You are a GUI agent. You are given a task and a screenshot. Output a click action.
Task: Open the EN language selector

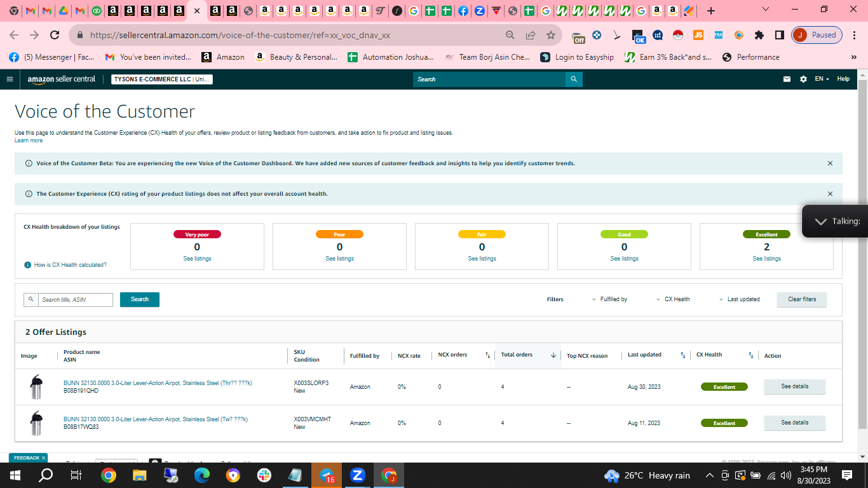click(x=822, y=79)
